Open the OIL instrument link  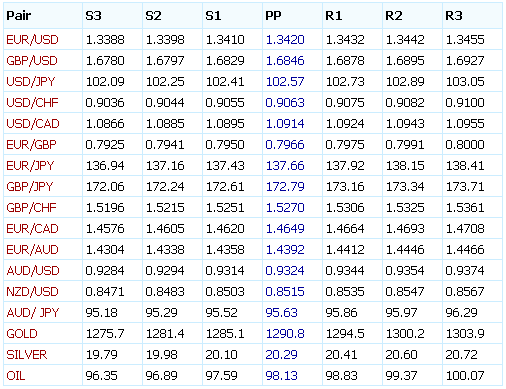point(16,376)
